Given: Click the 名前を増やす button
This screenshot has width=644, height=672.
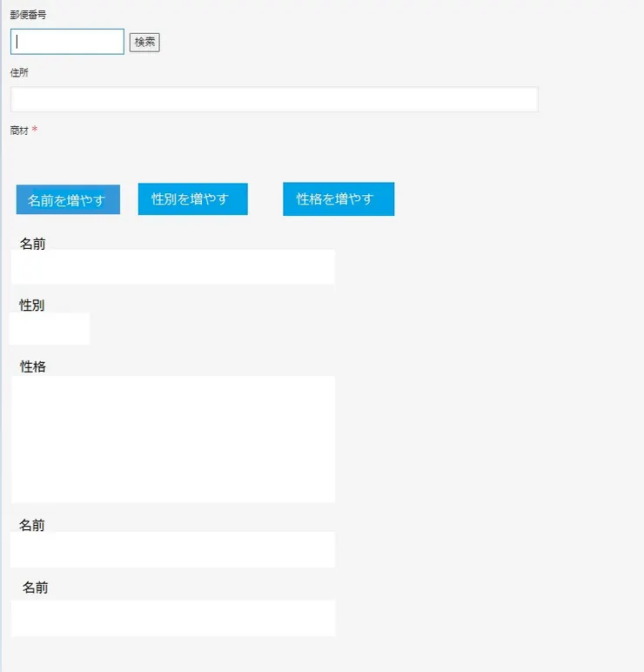Looking at the screenshot, I should tap(68, 199).
